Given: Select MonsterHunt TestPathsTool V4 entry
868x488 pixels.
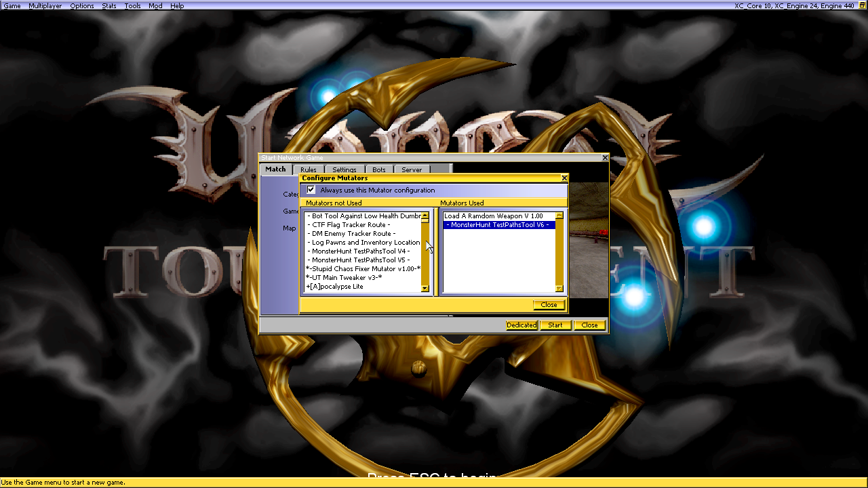Looking at the screenshot, I should point(363,251).
